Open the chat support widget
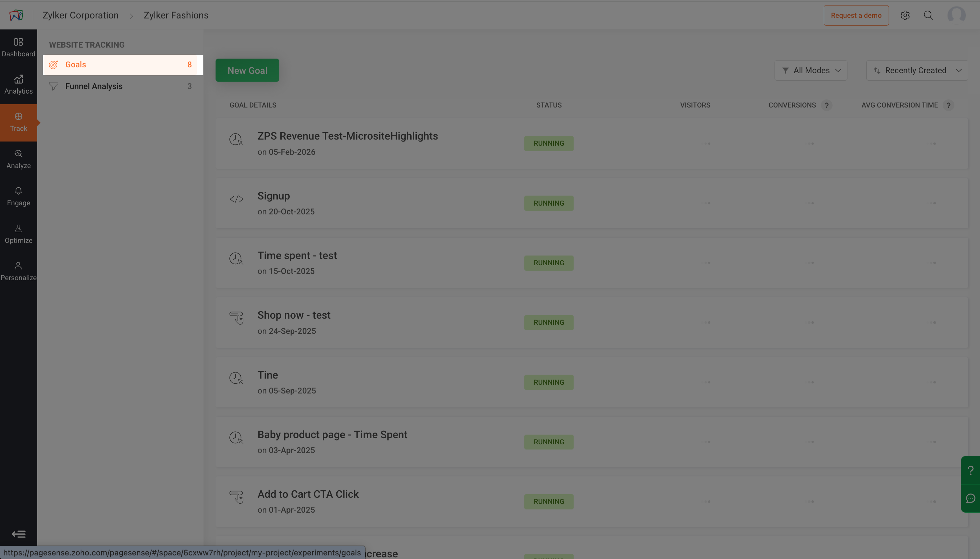 point(970,498)
